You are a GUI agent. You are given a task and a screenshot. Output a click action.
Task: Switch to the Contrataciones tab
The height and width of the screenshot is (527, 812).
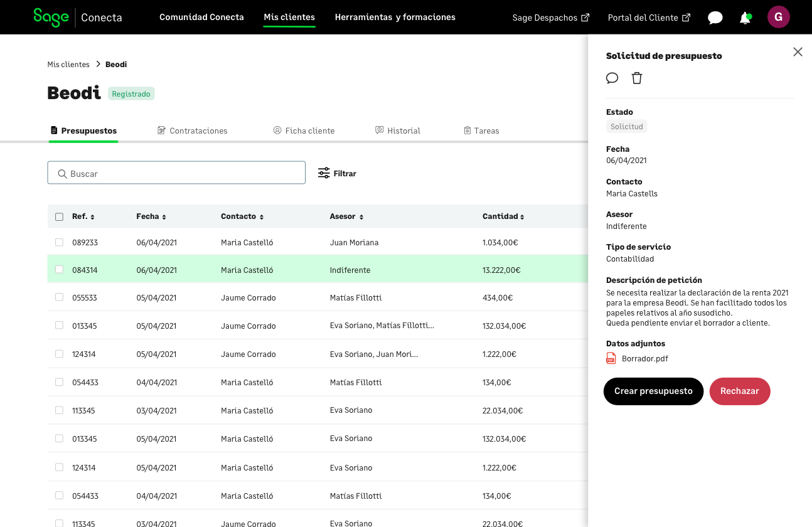[x=192, y=130]
